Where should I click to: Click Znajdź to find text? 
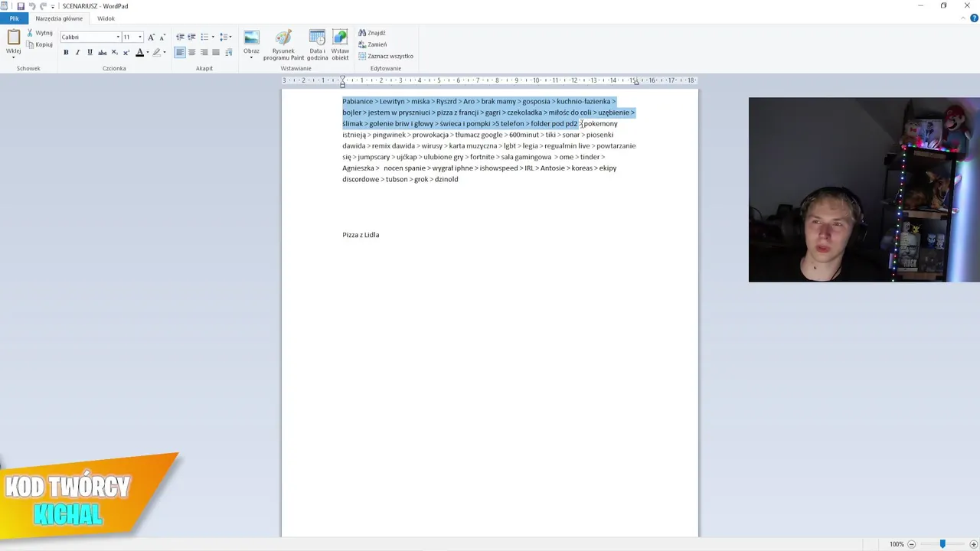coord(372,33)
